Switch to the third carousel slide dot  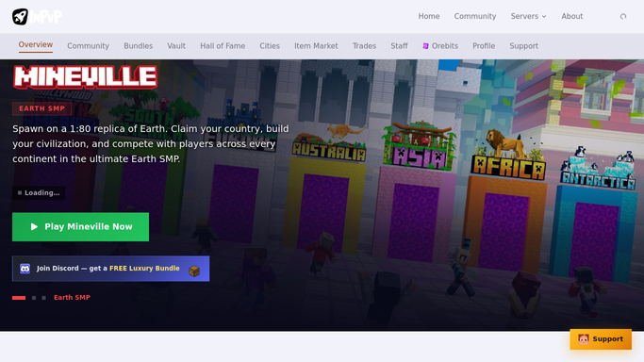[44, 298]
